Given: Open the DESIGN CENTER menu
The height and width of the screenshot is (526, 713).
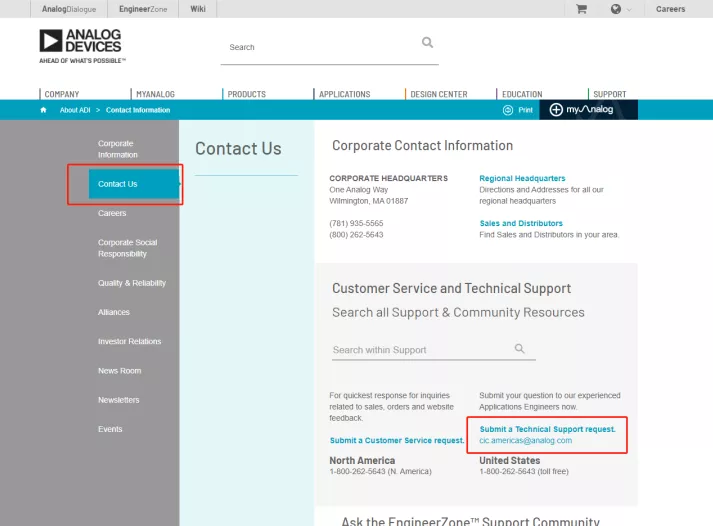Looking at the screenshot, I should click(x=439, y=94).
